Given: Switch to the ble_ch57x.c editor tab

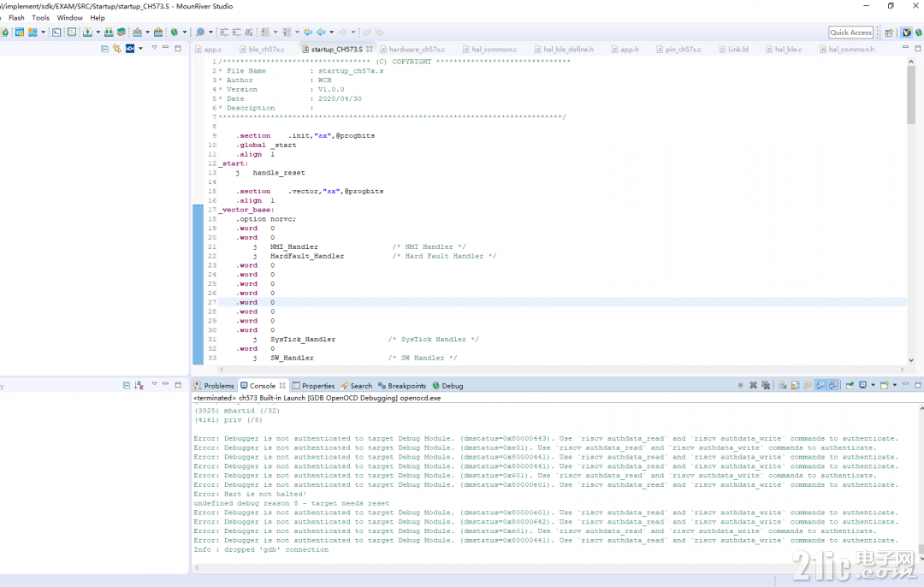Looking at the screenshot, I should (262, 50).
